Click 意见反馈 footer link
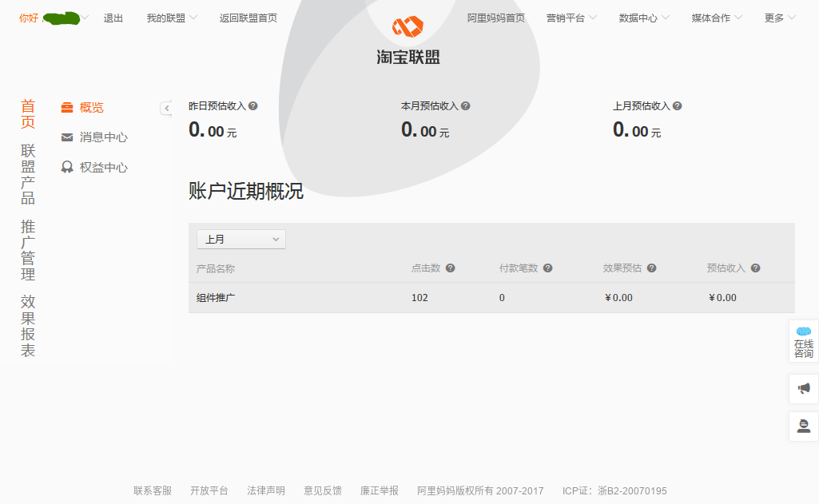The image size is (819, 504). point(323,490)
